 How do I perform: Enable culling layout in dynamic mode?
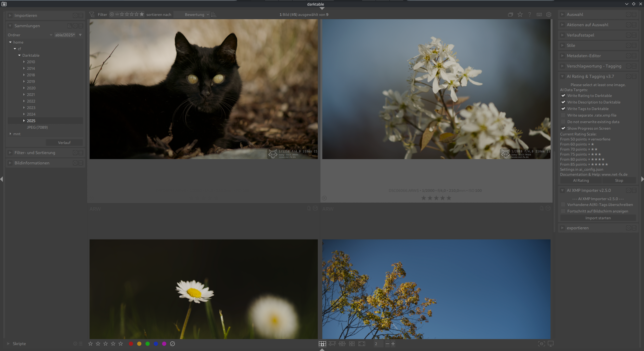tap(352, 344)
